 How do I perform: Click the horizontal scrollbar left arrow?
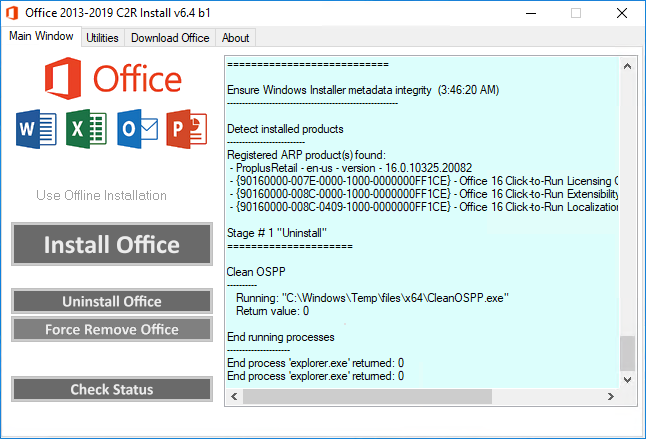pos(236,397)
